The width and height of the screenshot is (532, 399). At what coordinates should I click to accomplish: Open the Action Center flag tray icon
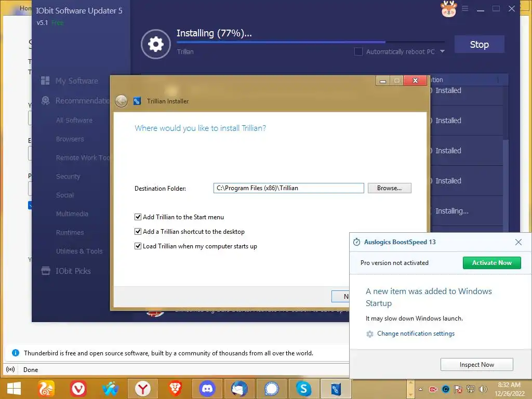click(x=458, y=389)
